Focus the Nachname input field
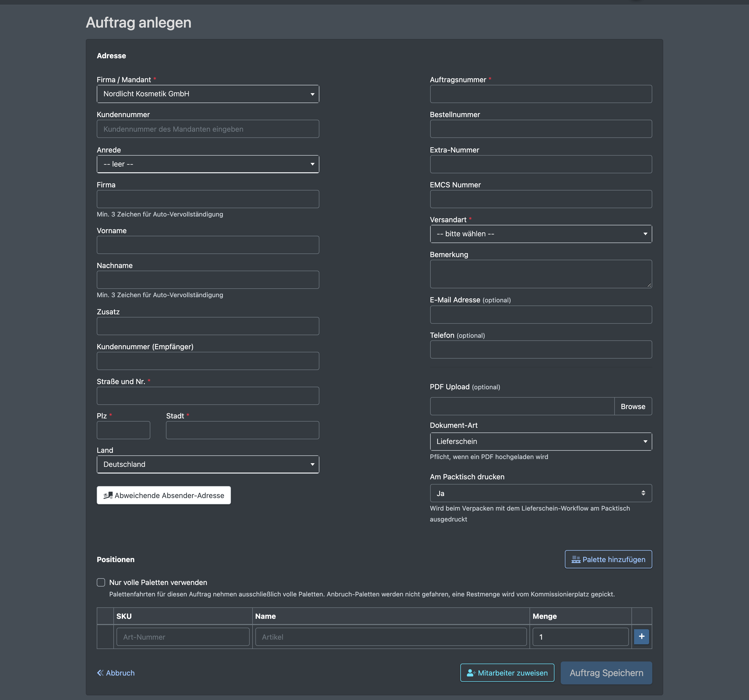The image size is (749, 700). click(x=208, y=280)
